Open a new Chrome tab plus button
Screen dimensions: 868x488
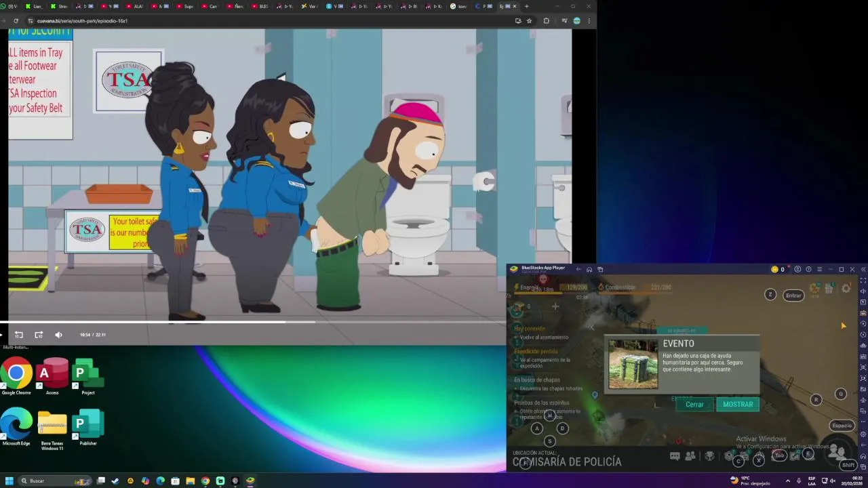pyautogui.click(x=526, y=7)
